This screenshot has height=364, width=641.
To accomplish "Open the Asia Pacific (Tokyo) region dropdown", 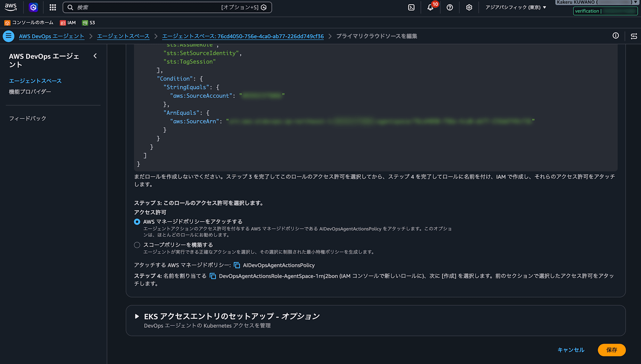I will 516,7.
